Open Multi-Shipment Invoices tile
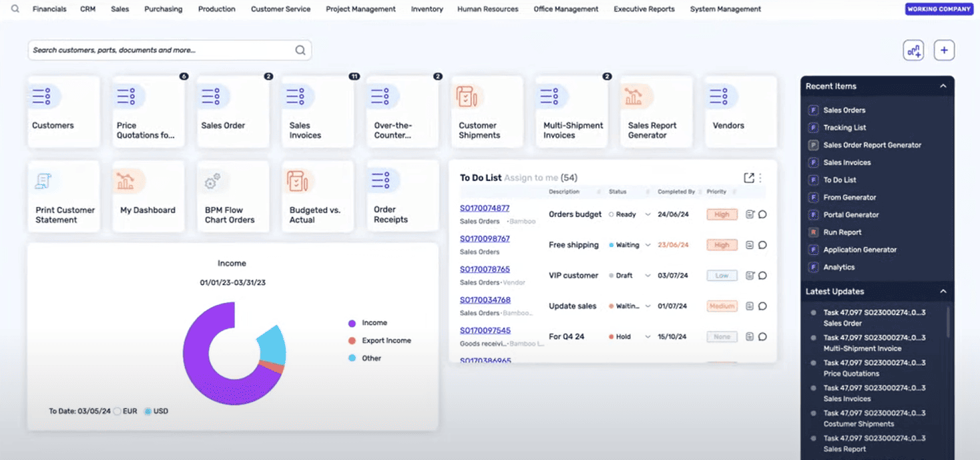 pos(572,111)
